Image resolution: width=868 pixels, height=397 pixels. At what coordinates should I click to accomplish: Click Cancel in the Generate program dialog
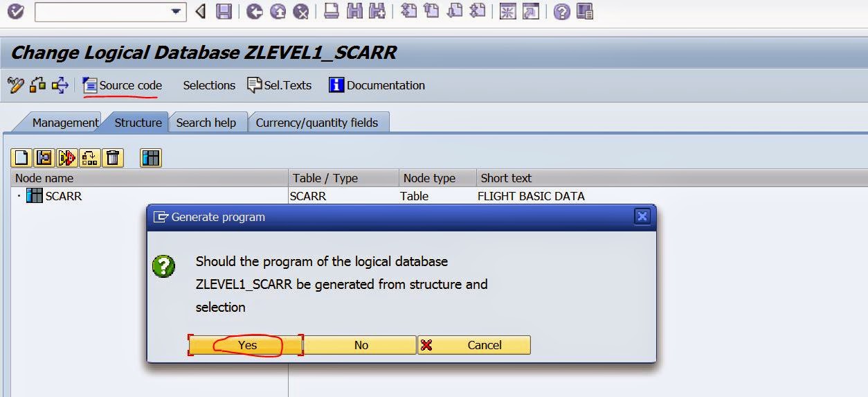coord(474,345)
